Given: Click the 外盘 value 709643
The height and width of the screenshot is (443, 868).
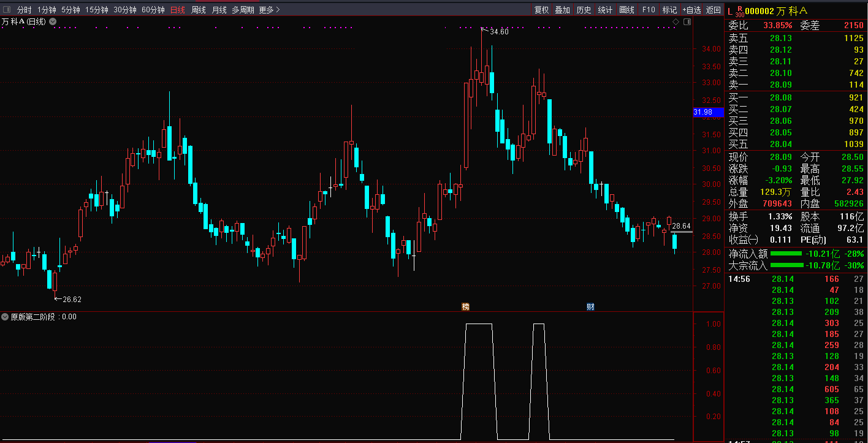Looking at the screenshot, I should tap(777, 203).
